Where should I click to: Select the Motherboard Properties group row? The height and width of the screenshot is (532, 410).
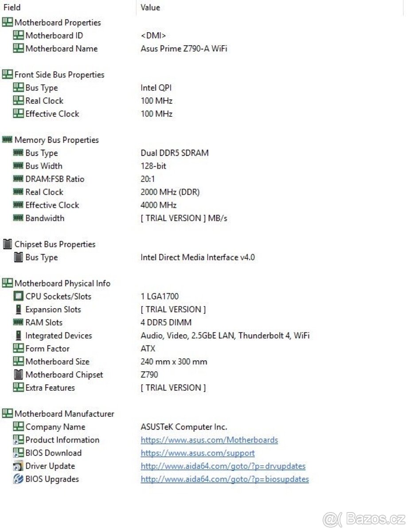click(x=58, y=23)
